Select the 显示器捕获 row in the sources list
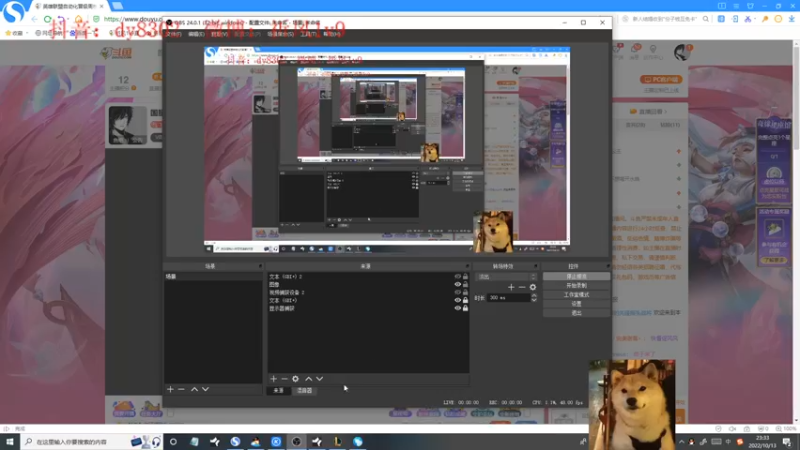Image resolution: width=800 pixels, height=450 pixels. pos(368,308)
